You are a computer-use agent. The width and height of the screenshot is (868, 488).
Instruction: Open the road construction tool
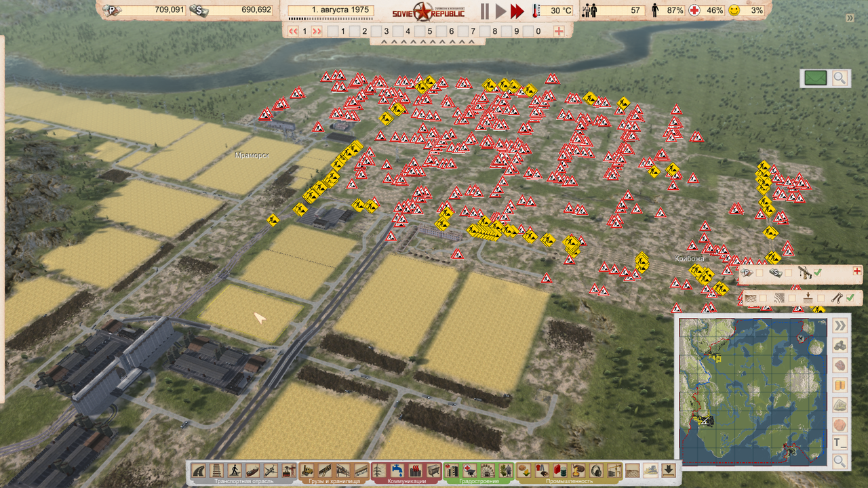(x=199, y=470)
